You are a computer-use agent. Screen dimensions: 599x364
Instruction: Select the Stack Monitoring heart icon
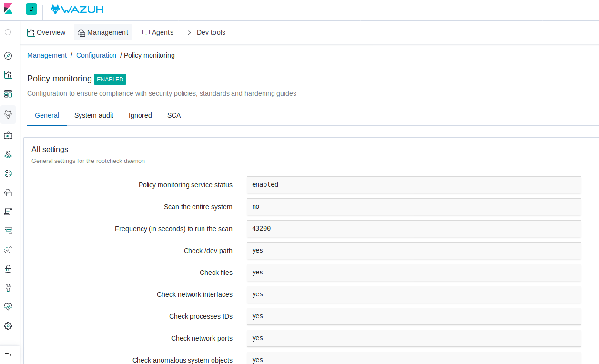8,306
